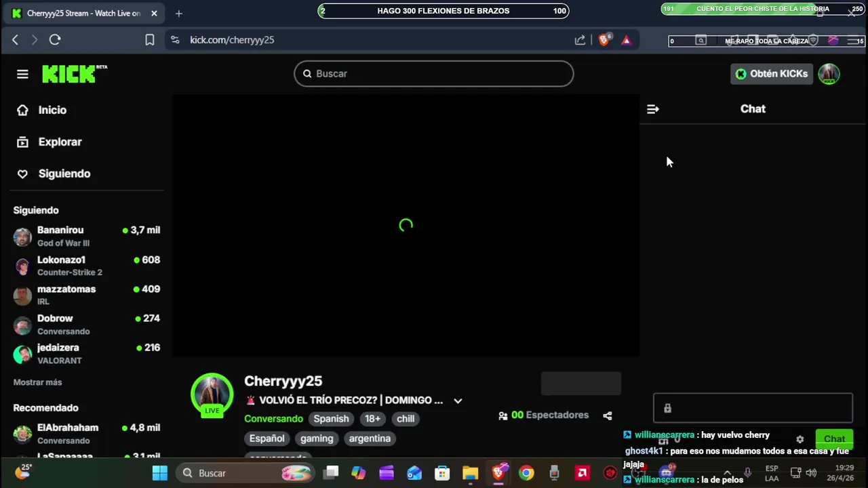Go back in browser
This screenshot has width=868, height=488.
click(x=15, y=40)
